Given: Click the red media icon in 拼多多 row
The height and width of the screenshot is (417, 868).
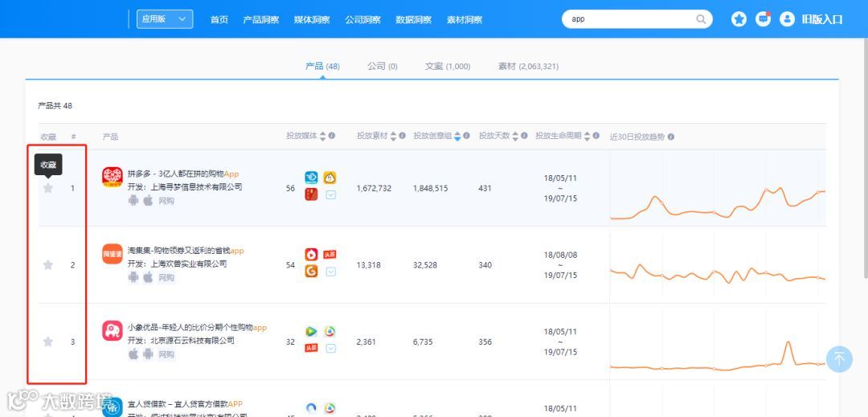Looking at the screenshot, I should [x=311, y=194].
